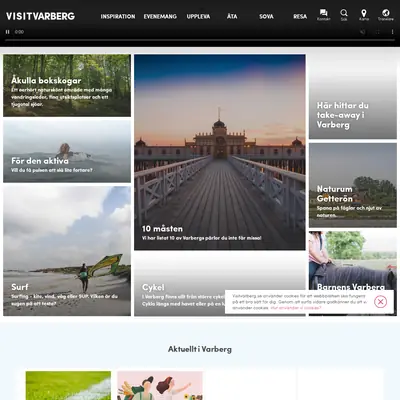
Task: Open the take-away i Varberg card
Action: (x=353, y=97)
